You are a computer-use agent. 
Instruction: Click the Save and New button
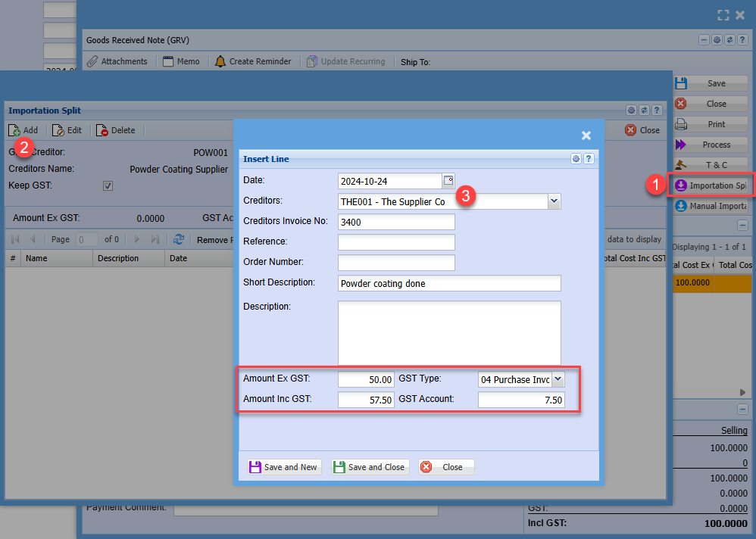tap(284, 467)
